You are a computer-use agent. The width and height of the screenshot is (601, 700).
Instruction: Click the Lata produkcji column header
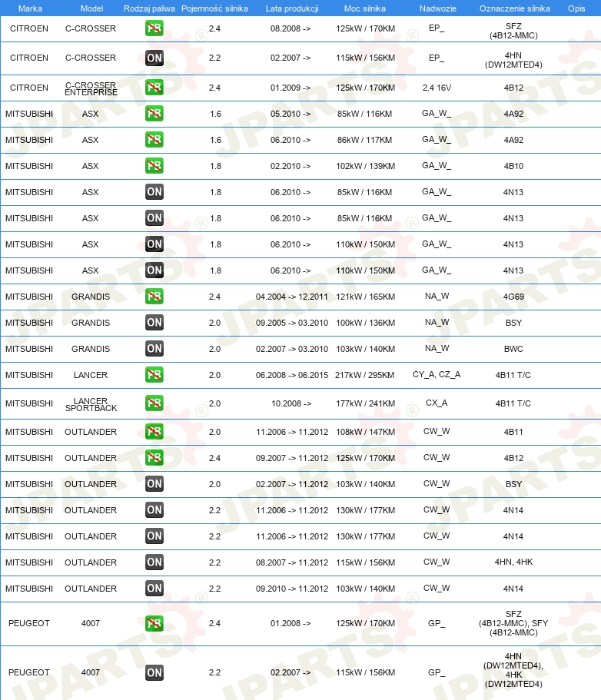click(x=292, y=8)
